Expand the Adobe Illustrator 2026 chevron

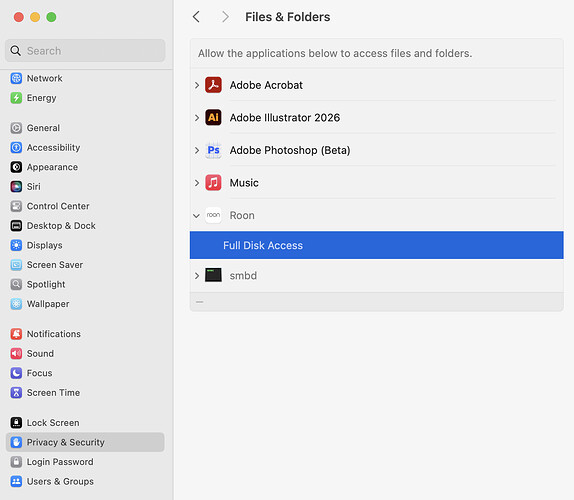pos(197,118)
